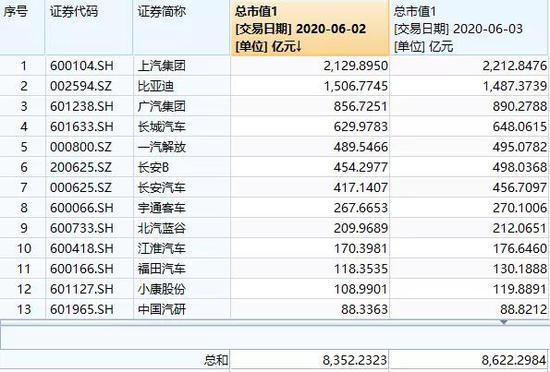Select value 176.6460
The height and width of the screenshot is (372, 550).
click(519, 249)
